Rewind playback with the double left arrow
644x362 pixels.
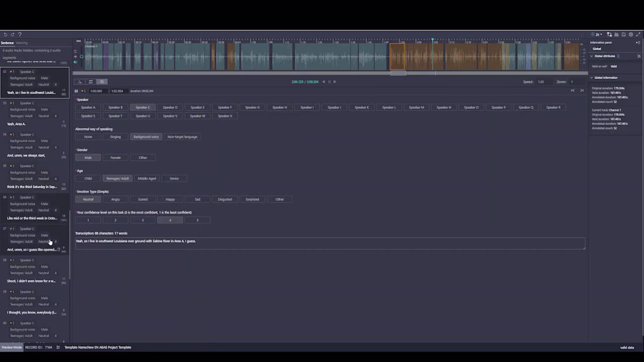pos(324,82)
